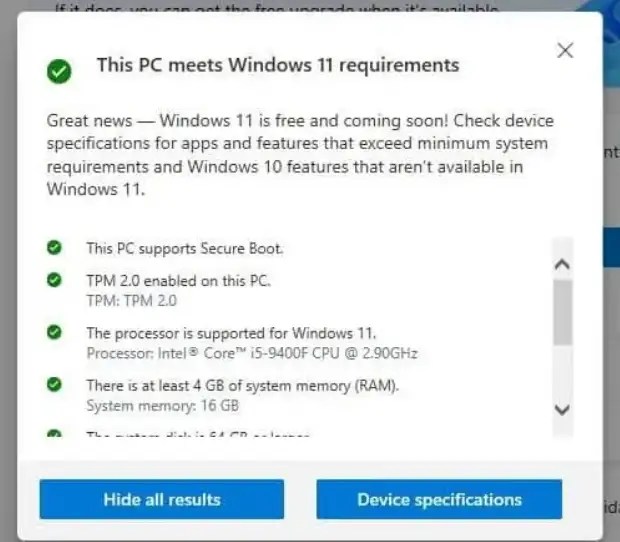Viewport: 620px width, 542px height.
Task: Open Device specifications
Action: (x=439, y=499)
